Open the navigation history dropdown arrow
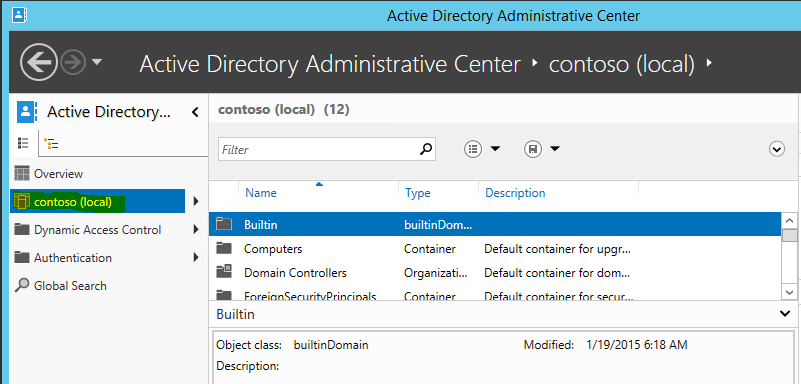 [97, 62]
